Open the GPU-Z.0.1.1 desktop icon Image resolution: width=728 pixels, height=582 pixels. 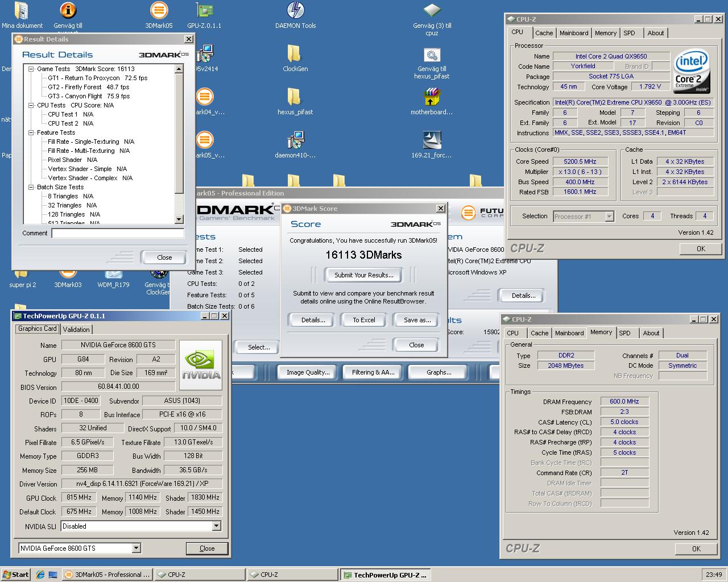204,11
